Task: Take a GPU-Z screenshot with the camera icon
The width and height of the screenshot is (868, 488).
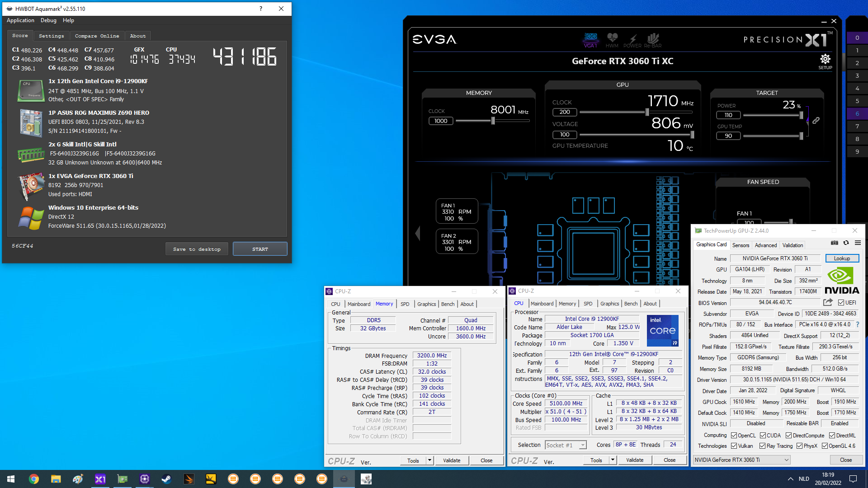Action: click(x=835, y=243)
